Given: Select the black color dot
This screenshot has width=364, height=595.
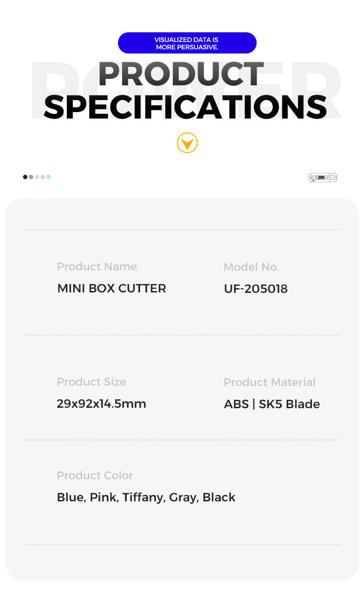Looking at the screenshot, I should pos(25,177).
